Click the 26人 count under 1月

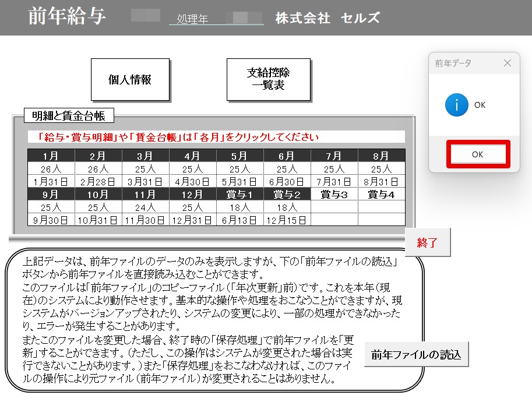click(51, 168)
